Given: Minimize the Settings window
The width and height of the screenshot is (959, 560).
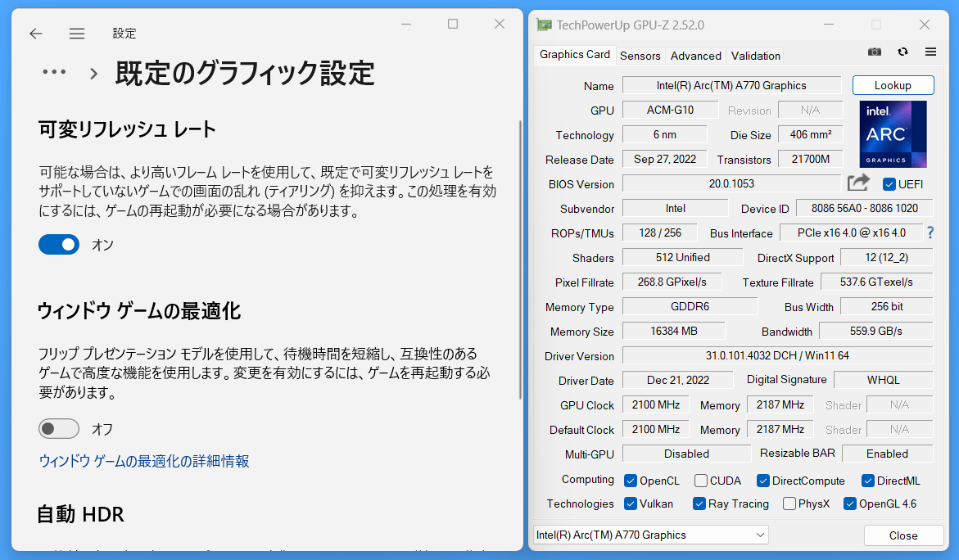Looking at the screenshot, I should [x=406, y=24].
